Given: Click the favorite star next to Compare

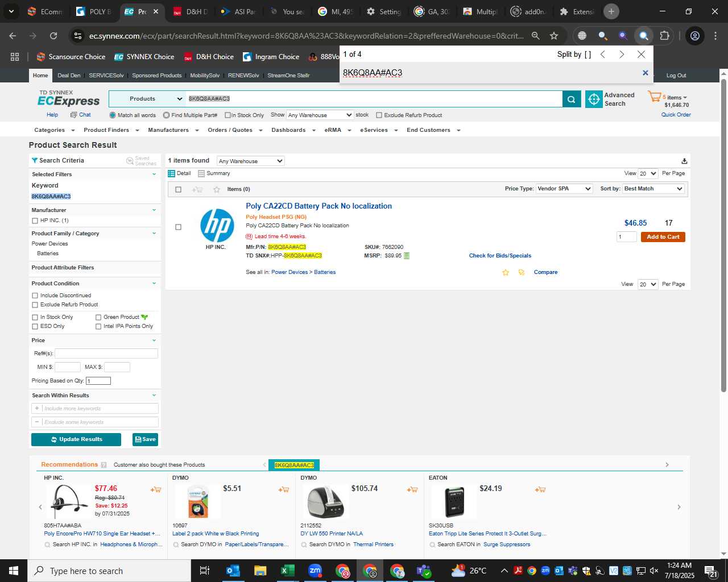Looking at the screenshot, I should coord(506,272).
